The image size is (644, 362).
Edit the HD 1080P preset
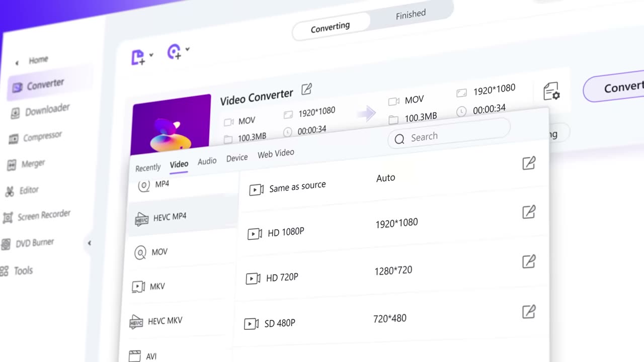pos(528,212)
